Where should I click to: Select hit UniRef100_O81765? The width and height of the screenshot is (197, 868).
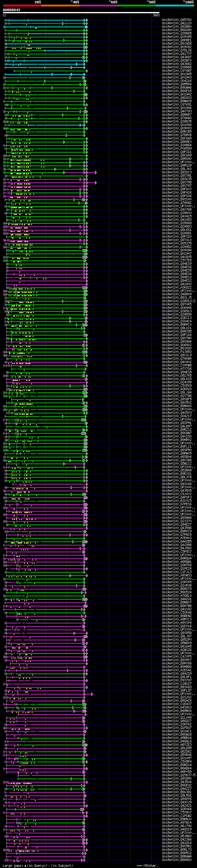click(177, 376)
